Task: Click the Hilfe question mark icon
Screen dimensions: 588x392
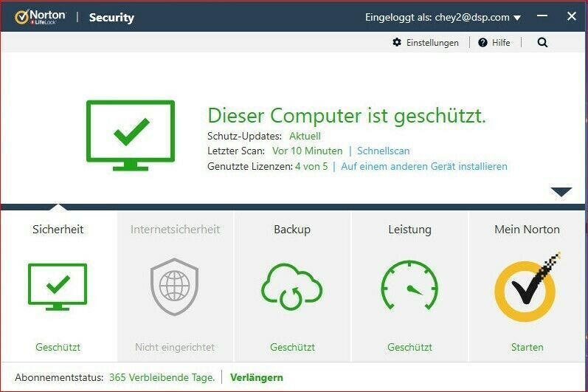Action: 482,43
